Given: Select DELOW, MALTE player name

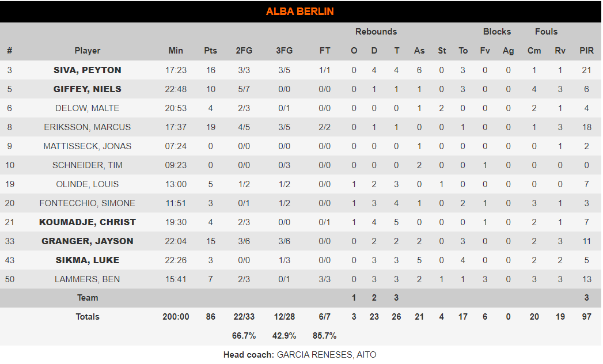Looking at the screenshot, I should pyautogui.click(x=88, y=108).
